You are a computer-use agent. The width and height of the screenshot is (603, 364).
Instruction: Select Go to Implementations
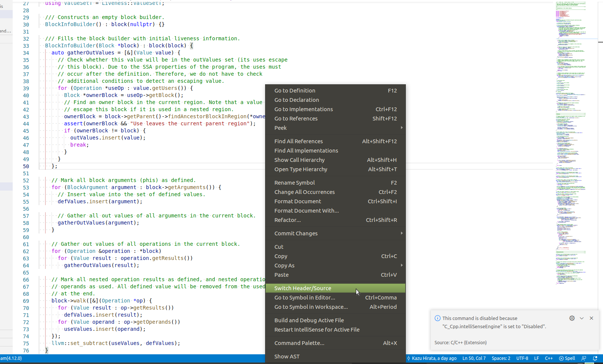click(335, 109)
